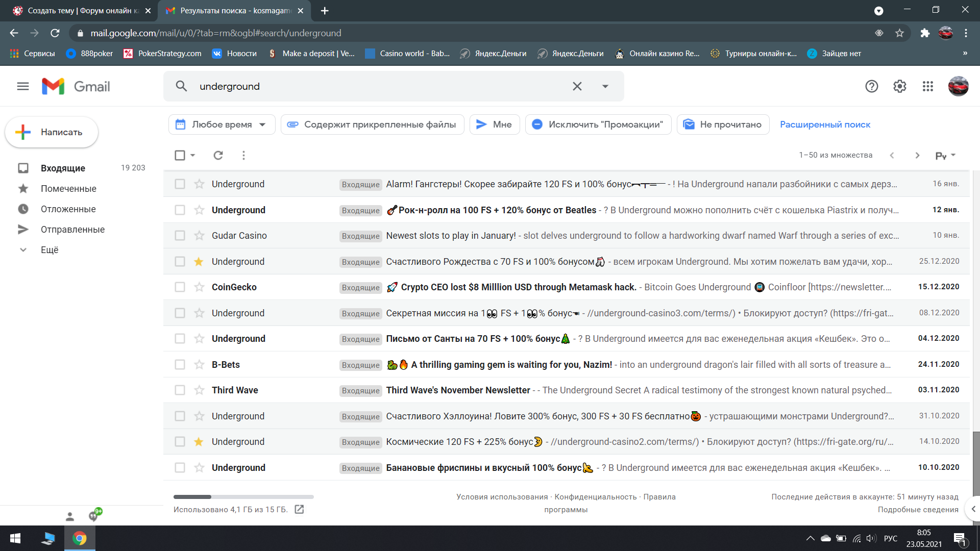The image size is (980, 551).
Task: Apply the Мне filter chip
Action: 494,124
